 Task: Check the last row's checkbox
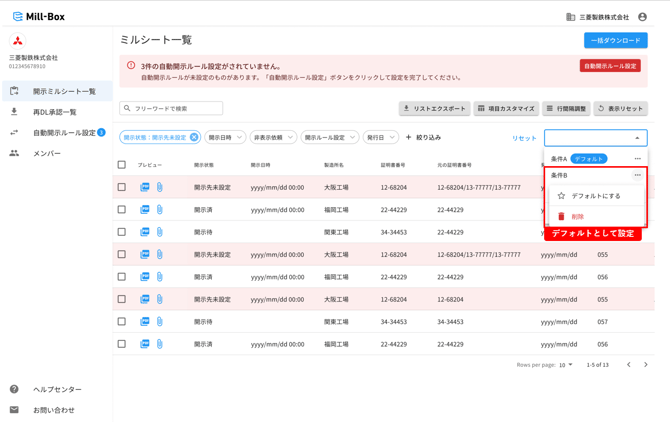pos(122,344)
